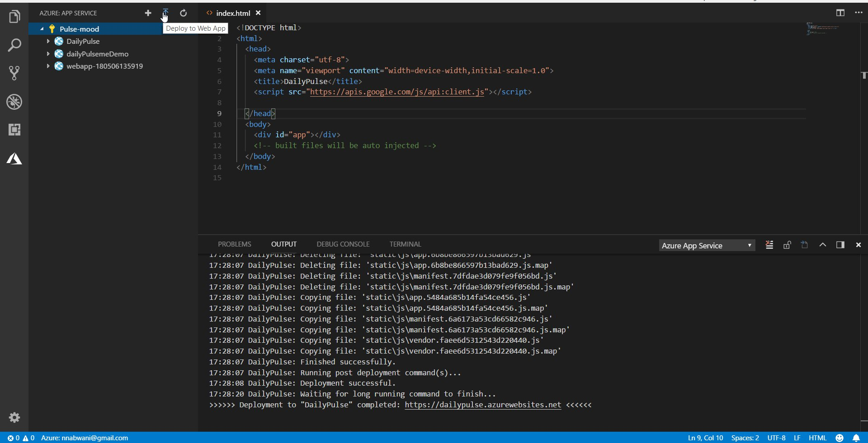Click Ln 9, Col 10 status indicator
Screen dimensions: 868x443
705,438
